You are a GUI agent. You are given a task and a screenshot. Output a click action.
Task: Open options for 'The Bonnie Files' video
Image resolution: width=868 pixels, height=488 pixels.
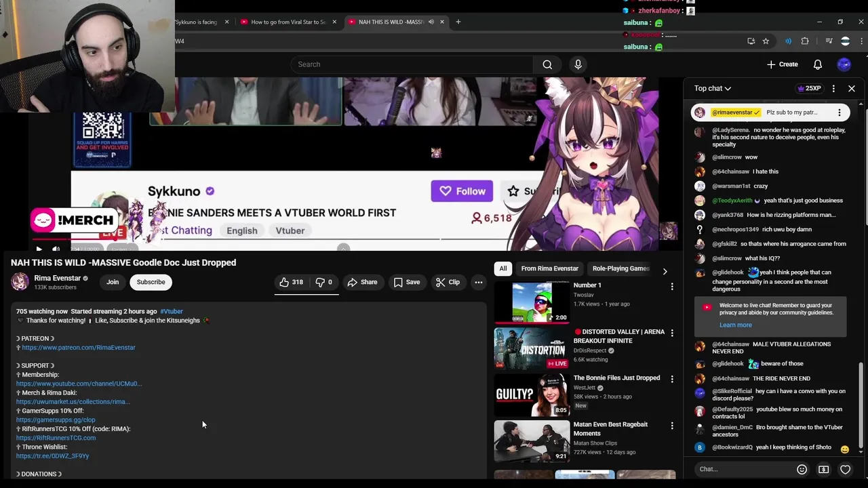[x=672, y=379]
